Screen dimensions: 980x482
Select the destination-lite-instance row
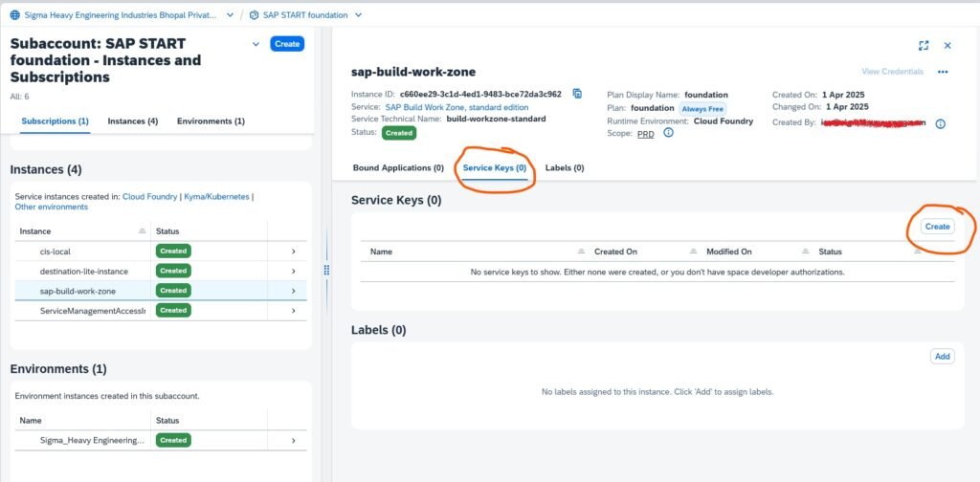[x=84, y=271]
